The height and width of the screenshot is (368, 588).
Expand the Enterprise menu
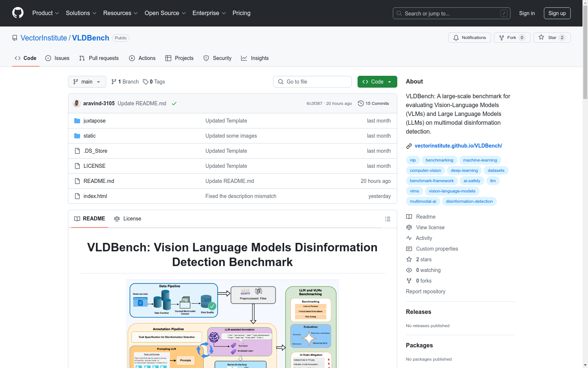tap(209, 13)
